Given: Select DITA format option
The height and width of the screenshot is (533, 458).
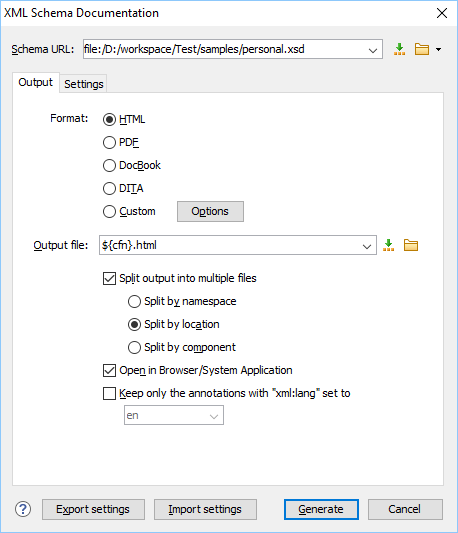Looking at the screenshot, I should point(109,188).
